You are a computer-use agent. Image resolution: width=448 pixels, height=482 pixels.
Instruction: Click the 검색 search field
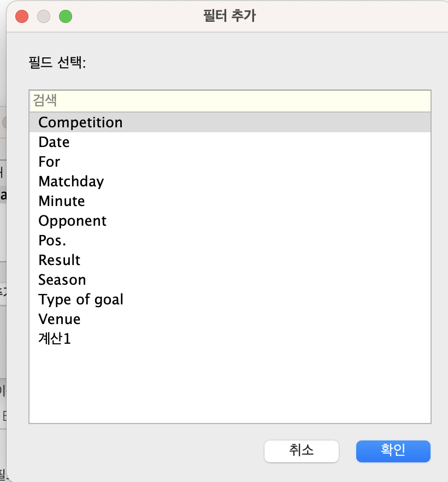pos(229,101)
